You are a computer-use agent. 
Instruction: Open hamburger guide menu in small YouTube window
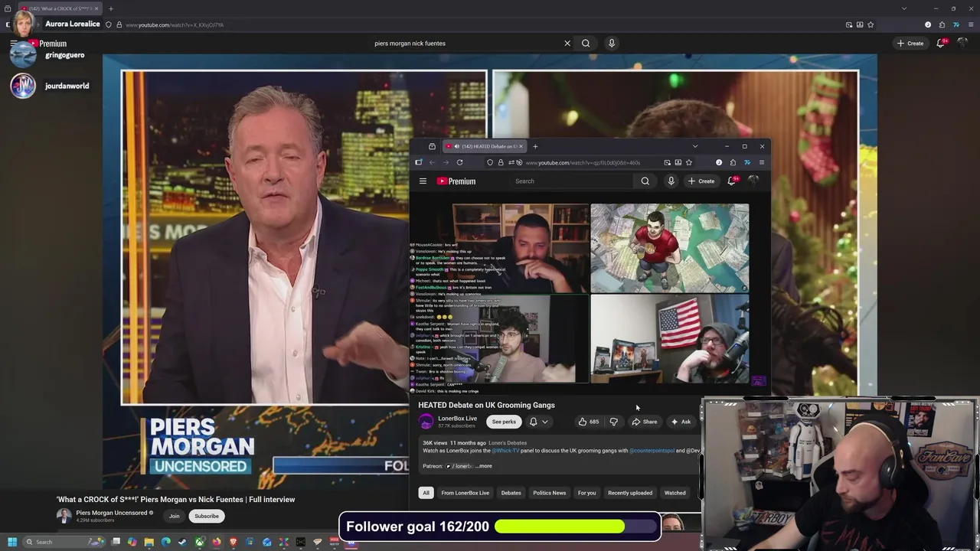pos(423,181)
